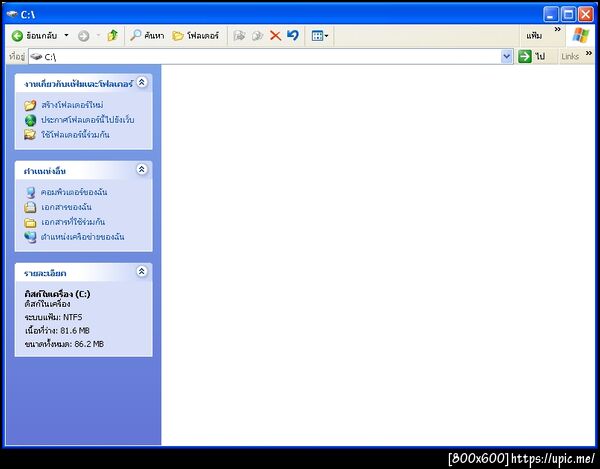Viewport: 600px width, 469px height.
Task: Click the ใช้โฟลเดอร์นี้ร่วมกัน link
Action: click(x=75, y=135)
